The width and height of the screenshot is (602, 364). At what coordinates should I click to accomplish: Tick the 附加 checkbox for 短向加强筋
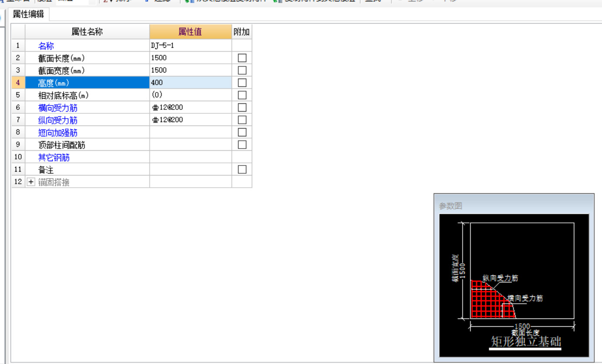[242, 132]
